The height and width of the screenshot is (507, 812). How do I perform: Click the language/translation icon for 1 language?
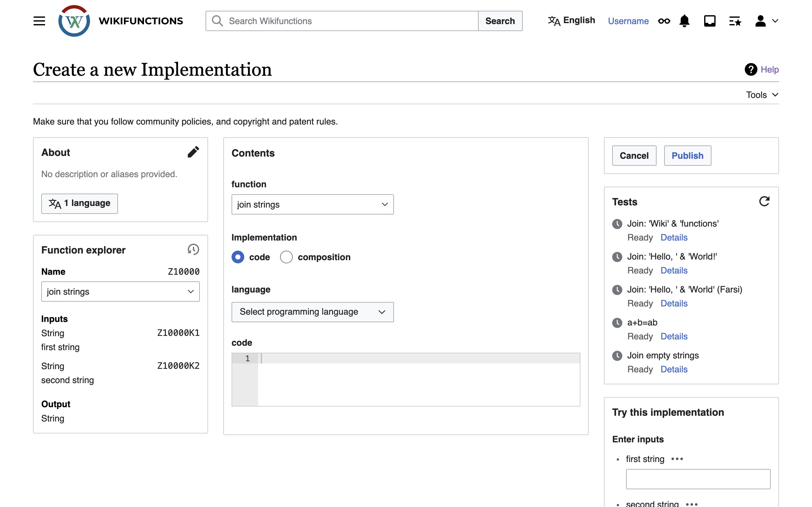55,203
